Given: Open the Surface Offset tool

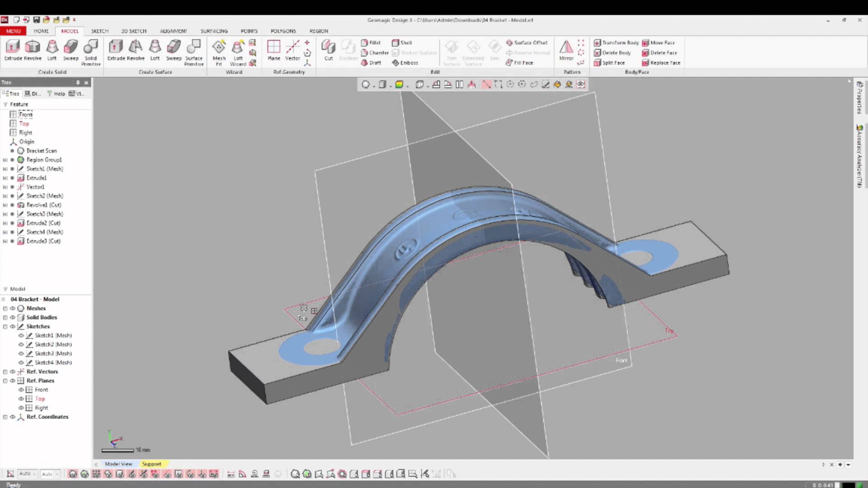Looking at the screenshot, I should (527, 42).
